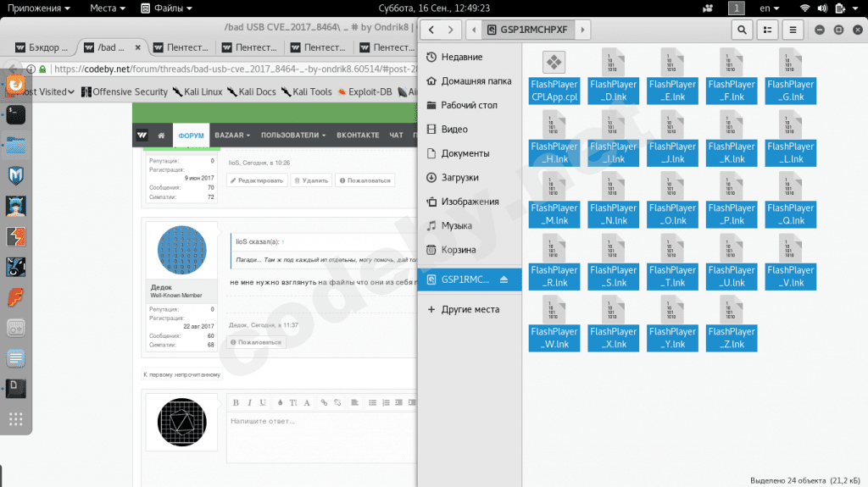
Task: Open the en keyboard layout dropdown
Action: tap(769, 8)
